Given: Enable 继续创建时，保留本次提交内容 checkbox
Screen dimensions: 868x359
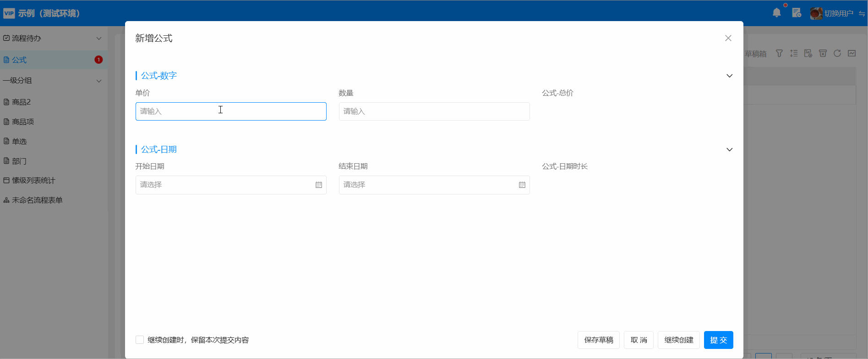Looking at the screenshot, I should tap(140, 340).
